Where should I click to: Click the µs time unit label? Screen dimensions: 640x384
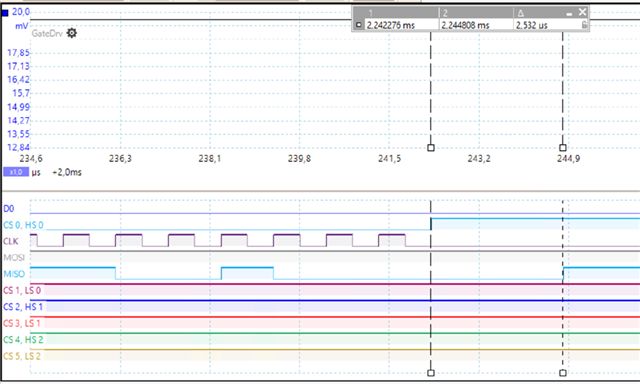pyautogui.click(x=36, y=173)
